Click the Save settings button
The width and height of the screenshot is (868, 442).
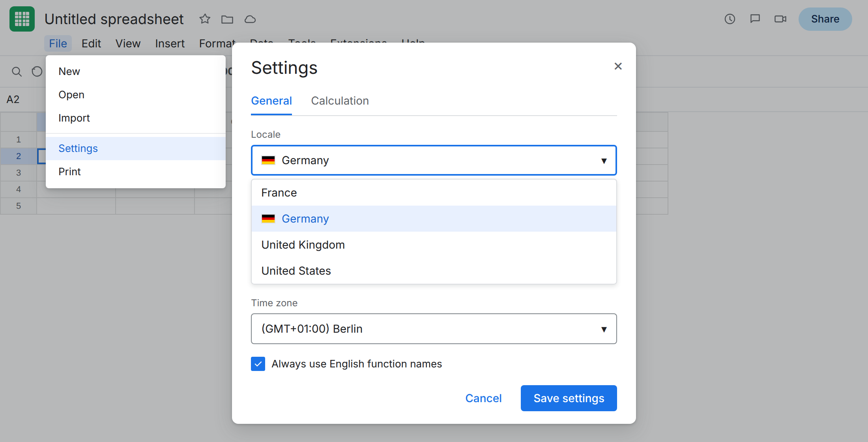coord(569,398)
